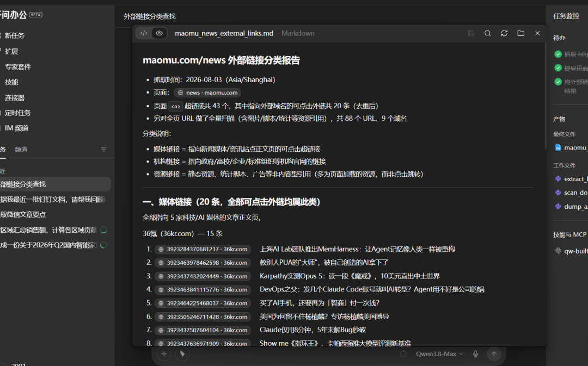Click the 将外部链 completed todo checkmark
588x366 pixels.
tap(558, 82)
